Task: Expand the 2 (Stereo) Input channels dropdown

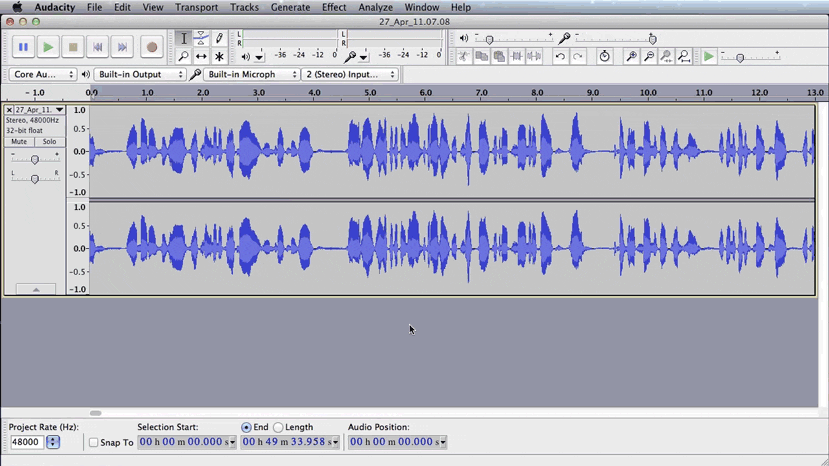Action: [x=350, y=74]
